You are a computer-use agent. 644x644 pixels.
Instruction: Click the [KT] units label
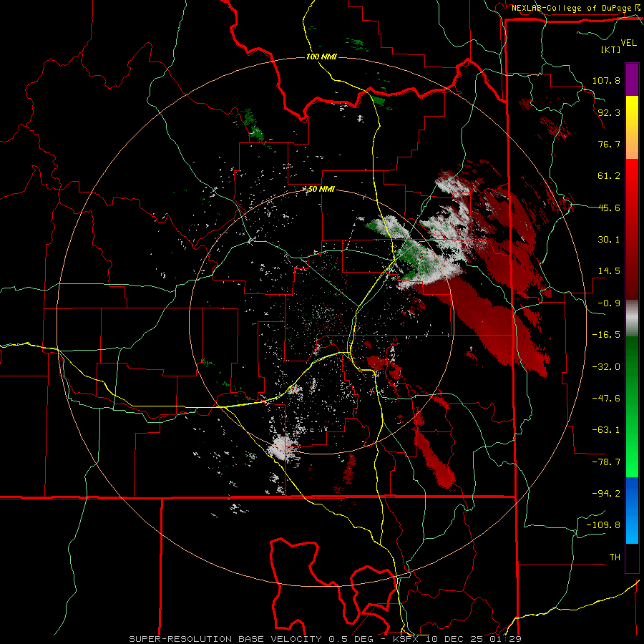610,49
